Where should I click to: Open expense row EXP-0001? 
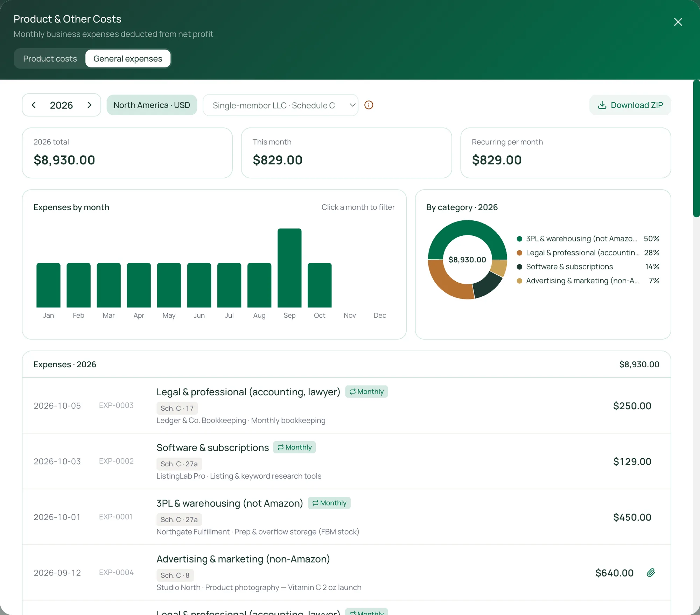pos(346,517)
